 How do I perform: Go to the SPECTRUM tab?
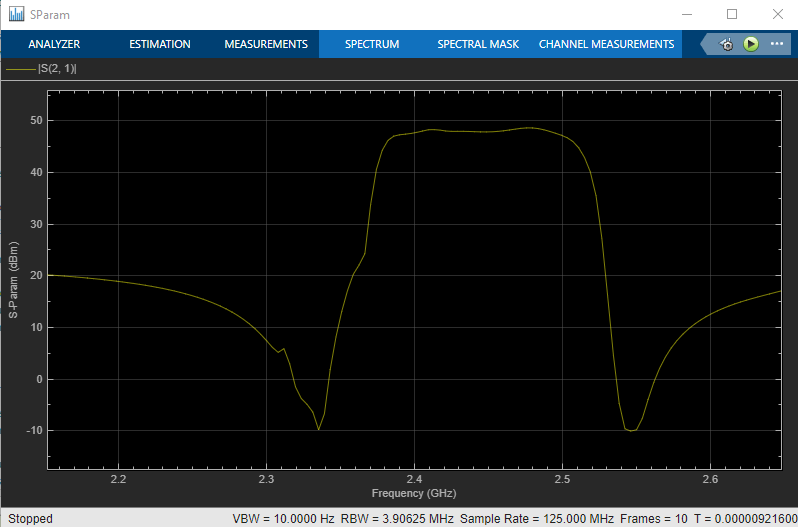[372, 44]
